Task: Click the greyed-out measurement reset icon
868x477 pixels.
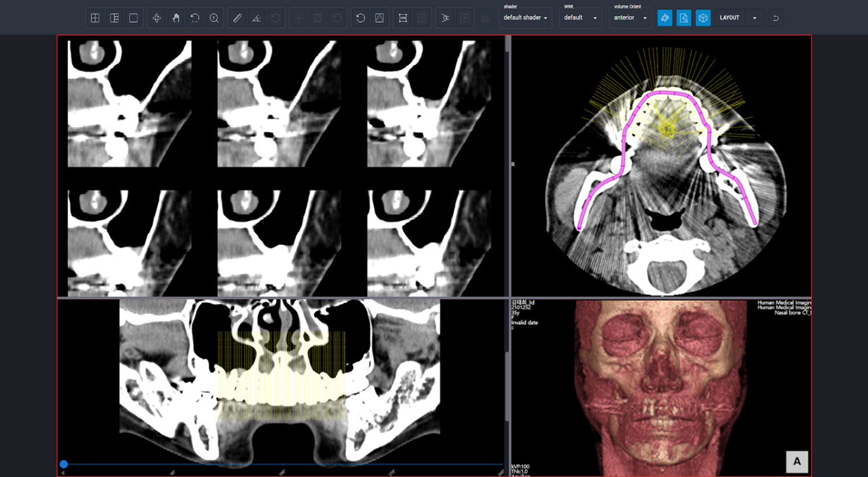Action: click(275, 18)
